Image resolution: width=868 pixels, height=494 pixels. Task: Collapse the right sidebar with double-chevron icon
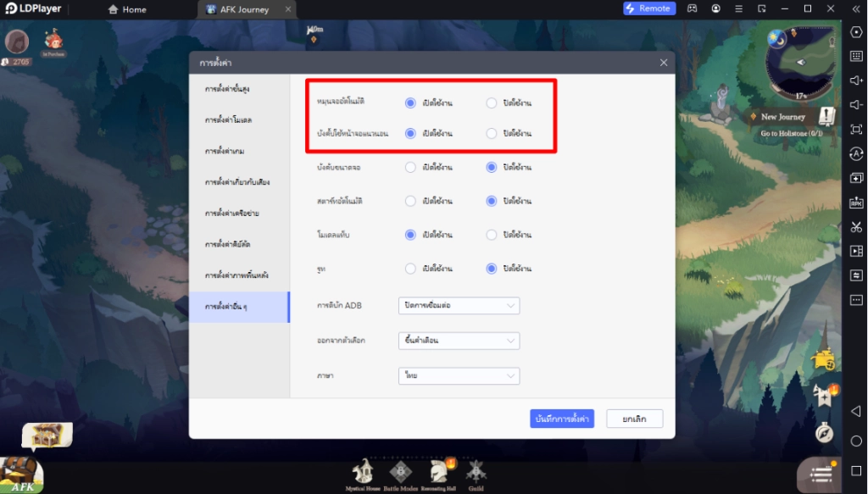pyautogui.click(x=856, y=8)
